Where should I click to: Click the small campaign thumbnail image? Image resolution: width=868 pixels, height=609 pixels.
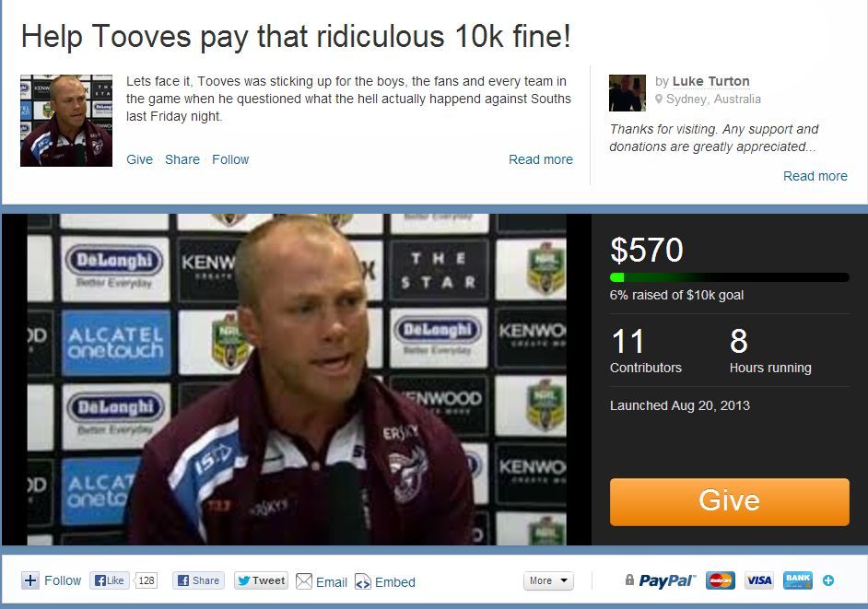point(66,121)
